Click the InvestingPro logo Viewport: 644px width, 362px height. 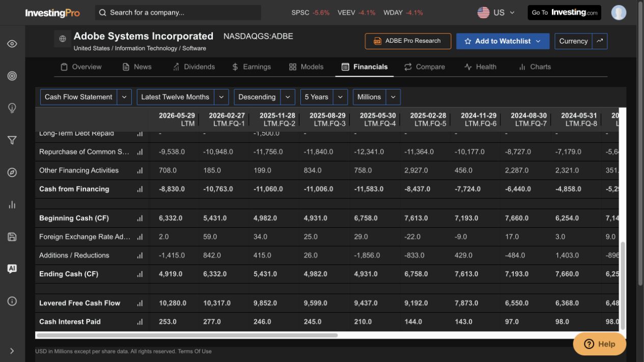point(52,13)
